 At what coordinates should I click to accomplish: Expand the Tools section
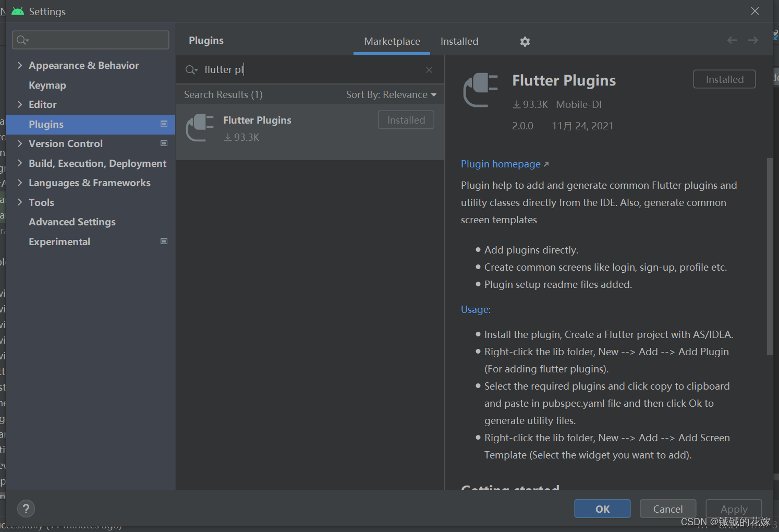(x=20, y=202)
